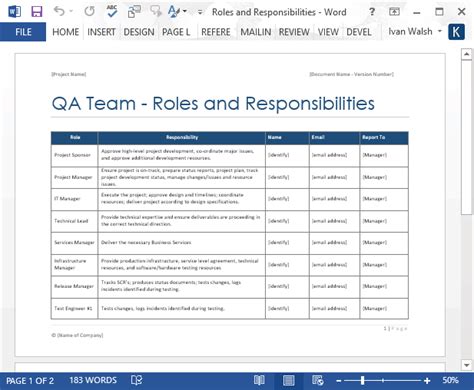Open the DESIGN ribbon tab
The height and width of the screenshot is (390, 474).
139,32
